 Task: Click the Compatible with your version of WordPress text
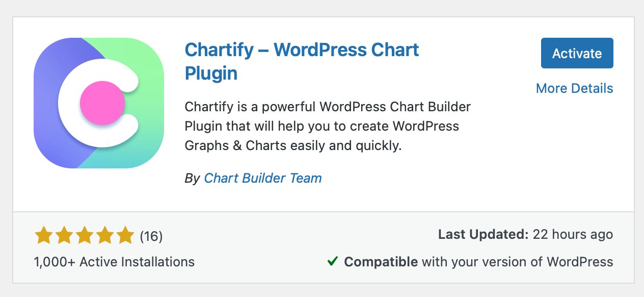pos(478,262)
